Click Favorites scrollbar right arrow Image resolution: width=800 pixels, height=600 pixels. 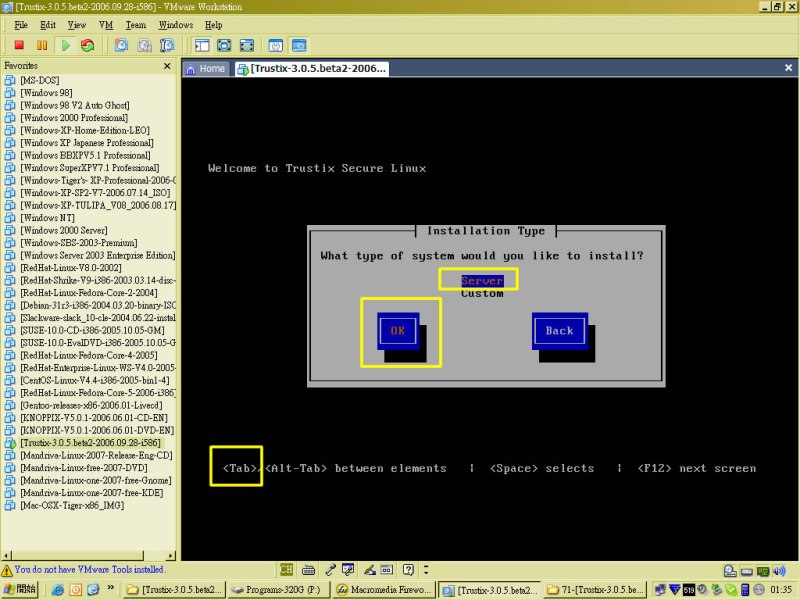[171, 555]
